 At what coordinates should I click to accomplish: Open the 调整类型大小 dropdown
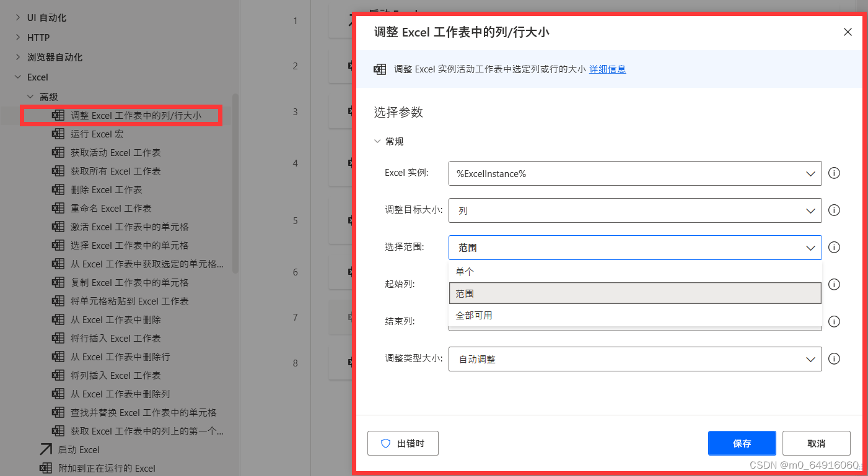810,358
